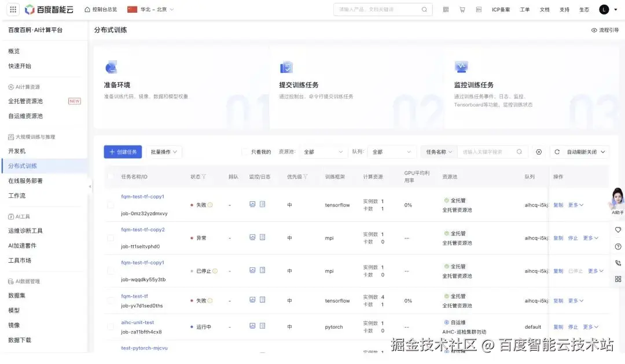Open log icon for fqm-test-tf-copy2 row
This screenshot has width=625, height=364.
(x=262, y=237)
